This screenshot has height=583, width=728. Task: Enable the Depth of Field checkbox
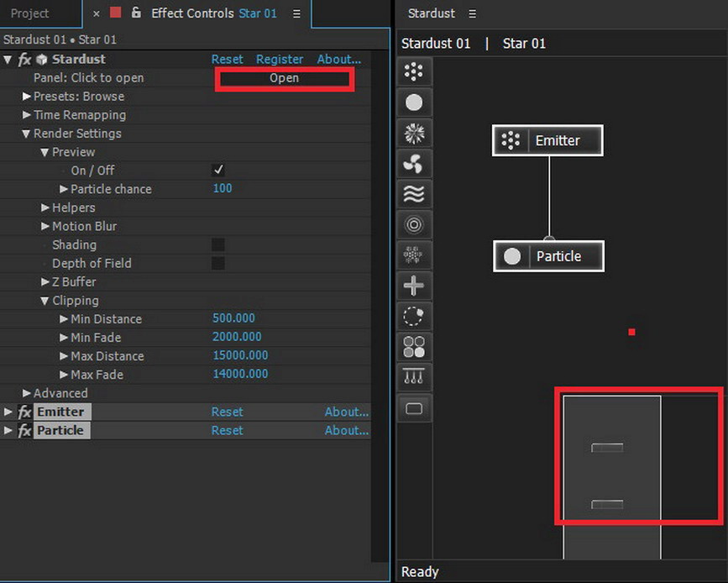pos(218,263)
